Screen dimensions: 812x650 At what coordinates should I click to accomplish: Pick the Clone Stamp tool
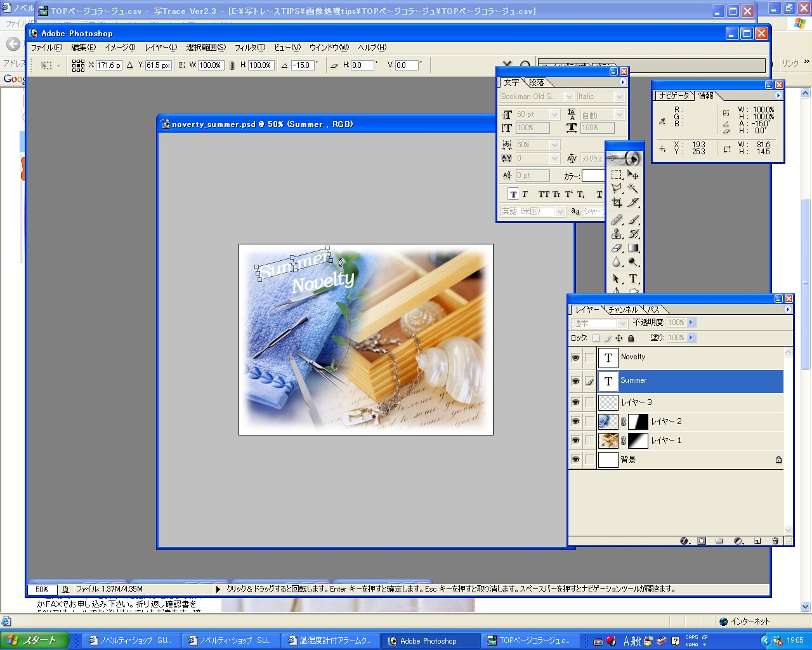pos(617,234)
